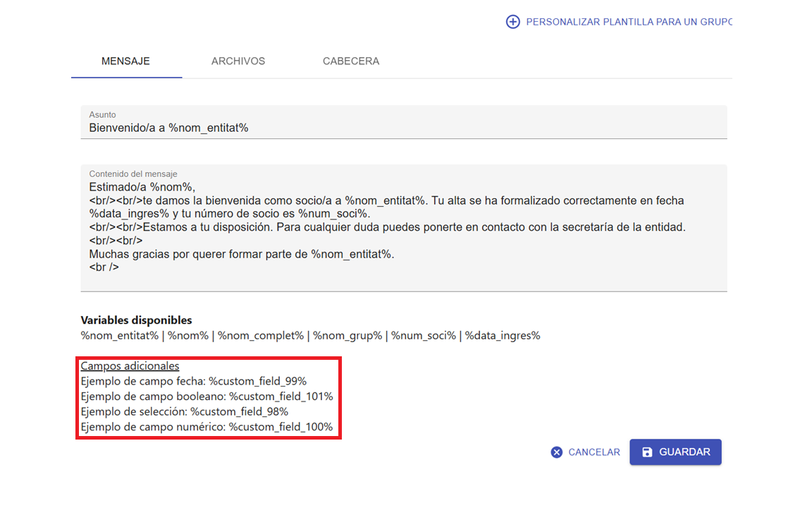
Task: Select the %nom_grup% variable
Action: tap(347, 336)
